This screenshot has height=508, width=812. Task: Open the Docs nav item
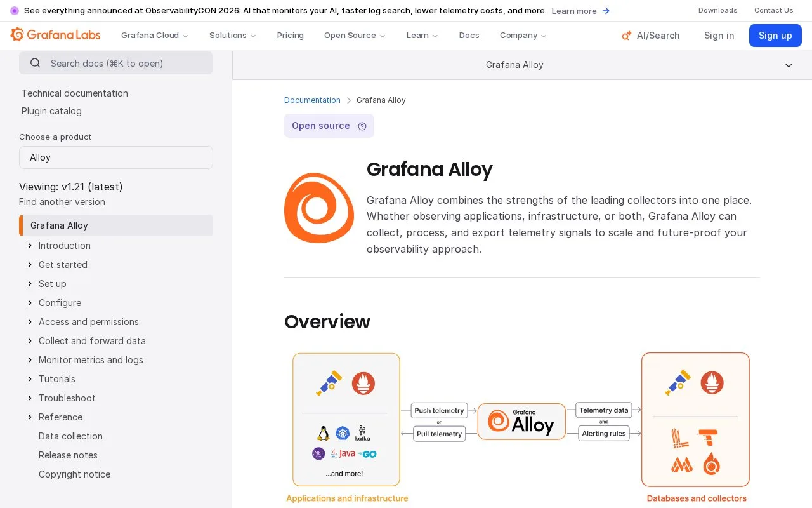pos(469,36)
